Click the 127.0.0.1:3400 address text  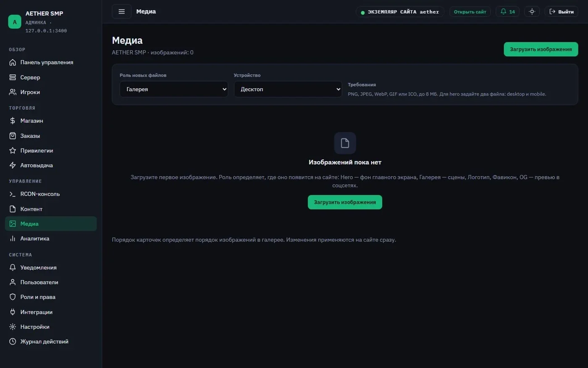pos(46,31)
